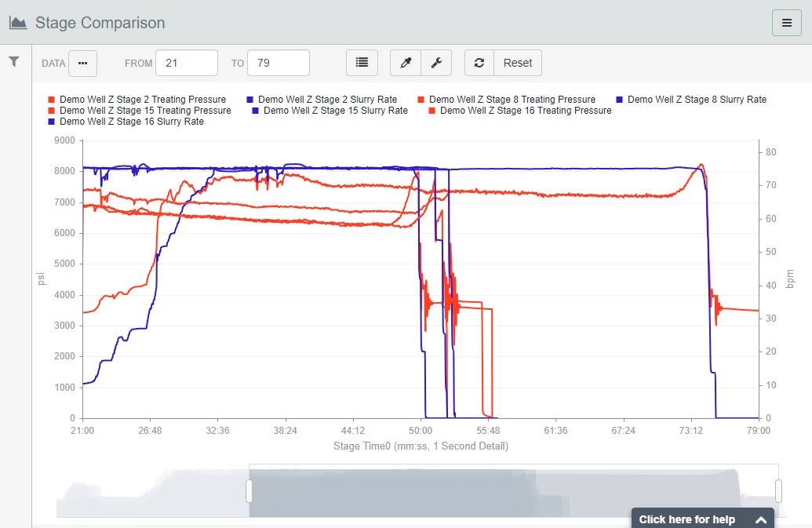Click the left range navigator handle
Image resolution: width=812 pixels, height=528 pixels.
coord(249,490)
